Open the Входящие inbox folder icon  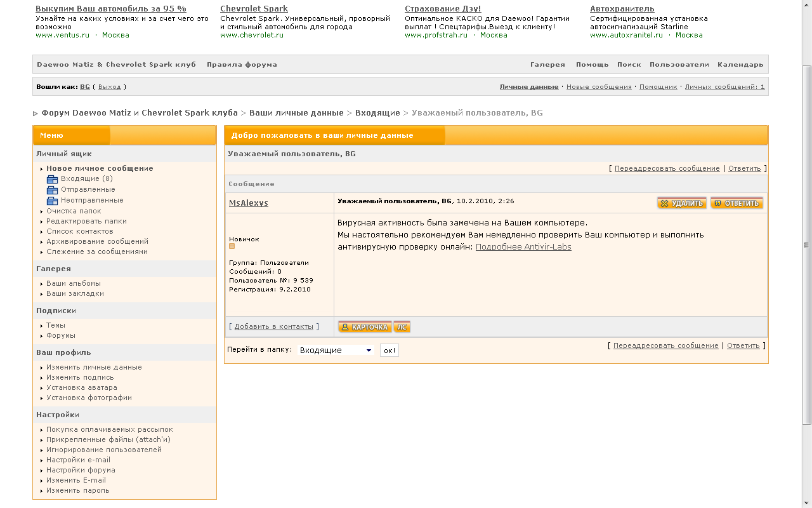click(52, 179)
